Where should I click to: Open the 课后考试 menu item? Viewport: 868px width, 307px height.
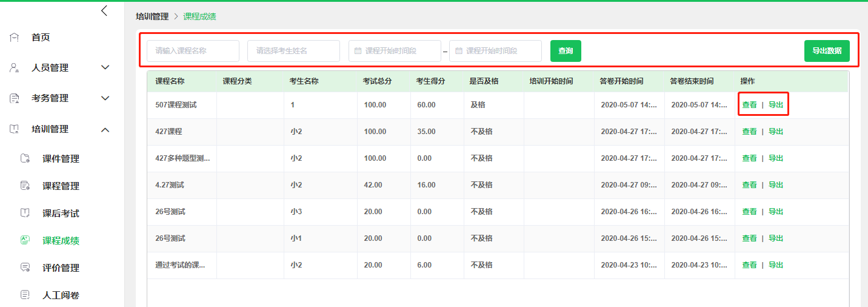[x=61, y=214]
